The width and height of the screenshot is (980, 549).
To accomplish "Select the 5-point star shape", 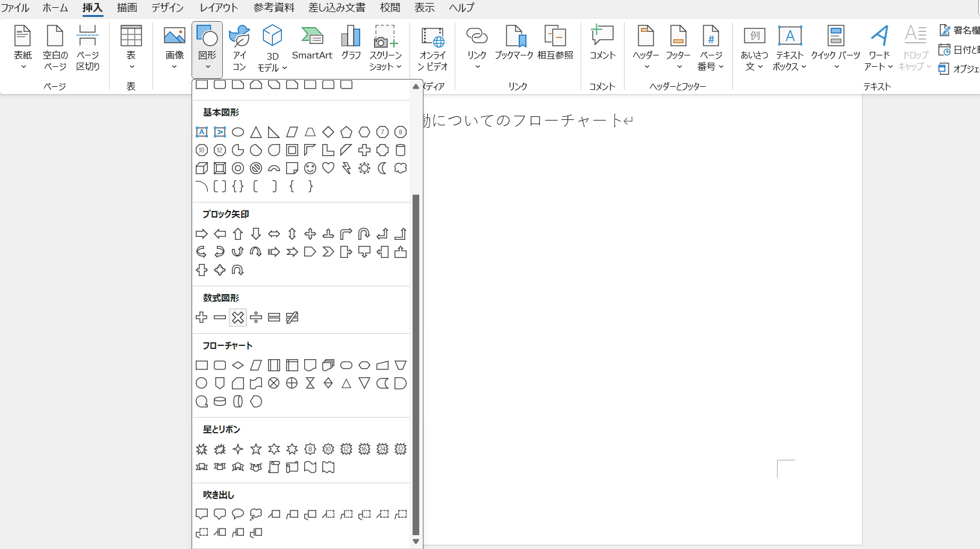I will [256, 449].
